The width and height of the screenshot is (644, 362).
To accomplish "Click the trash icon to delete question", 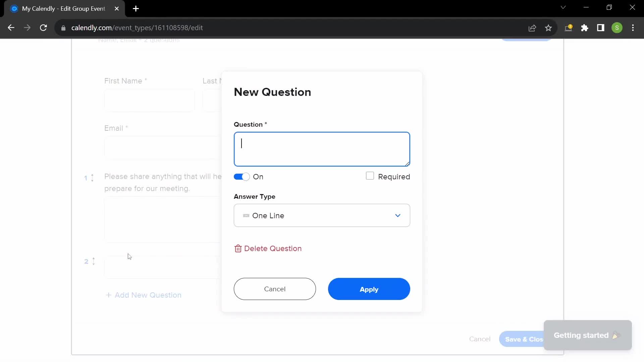I will point(238,248).
